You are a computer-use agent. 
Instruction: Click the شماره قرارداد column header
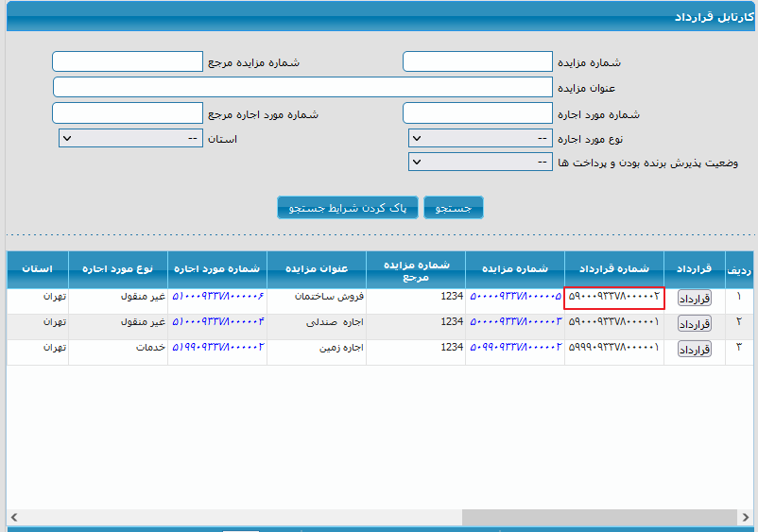[614, 269]
